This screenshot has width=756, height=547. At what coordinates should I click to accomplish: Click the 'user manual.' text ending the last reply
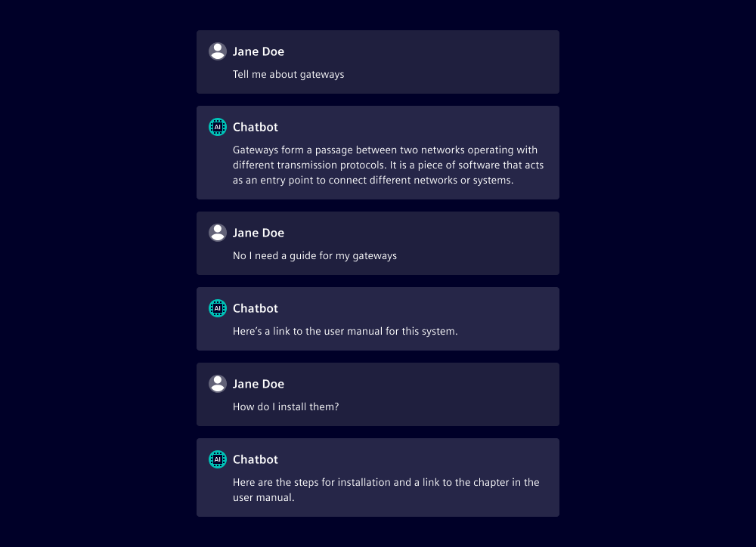[x=263, y=498]
